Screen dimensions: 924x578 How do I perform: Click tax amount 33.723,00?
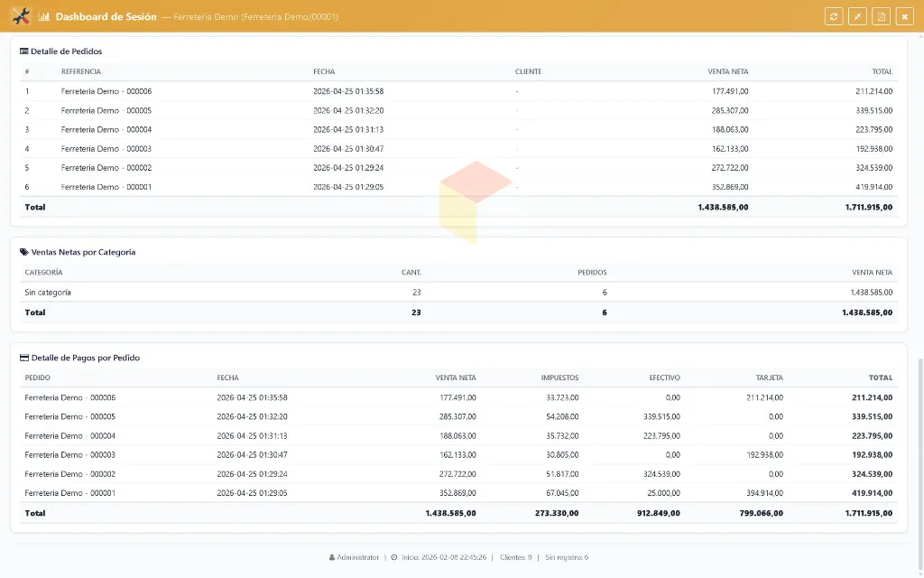(562, 397)
